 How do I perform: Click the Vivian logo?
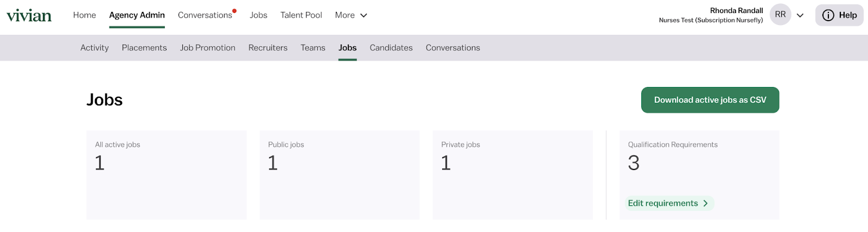click(29, 15)
